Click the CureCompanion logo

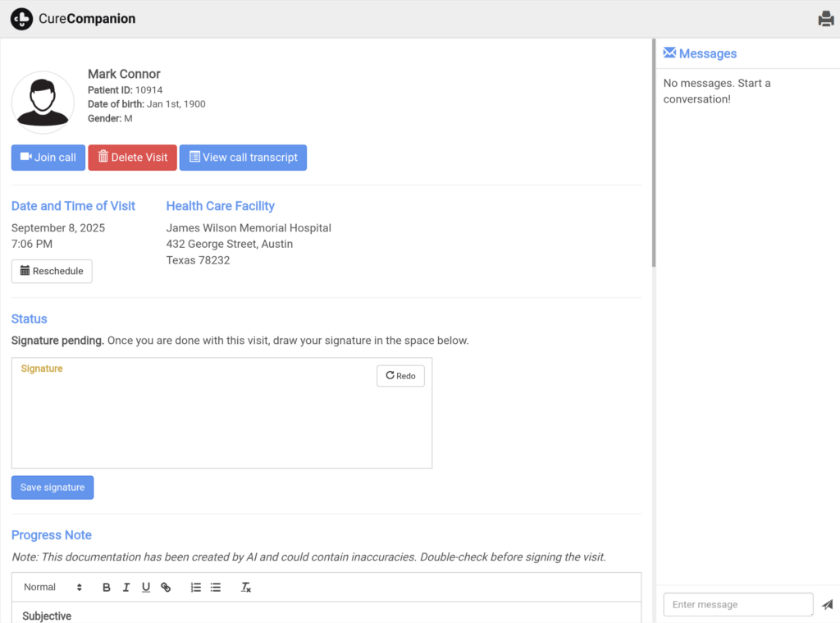click(x=73, y=19)
